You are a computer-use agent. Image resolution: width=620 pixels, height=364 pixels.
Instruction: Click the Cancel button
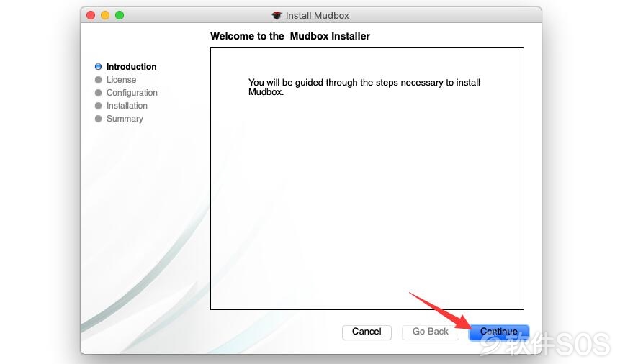point(367,332)
